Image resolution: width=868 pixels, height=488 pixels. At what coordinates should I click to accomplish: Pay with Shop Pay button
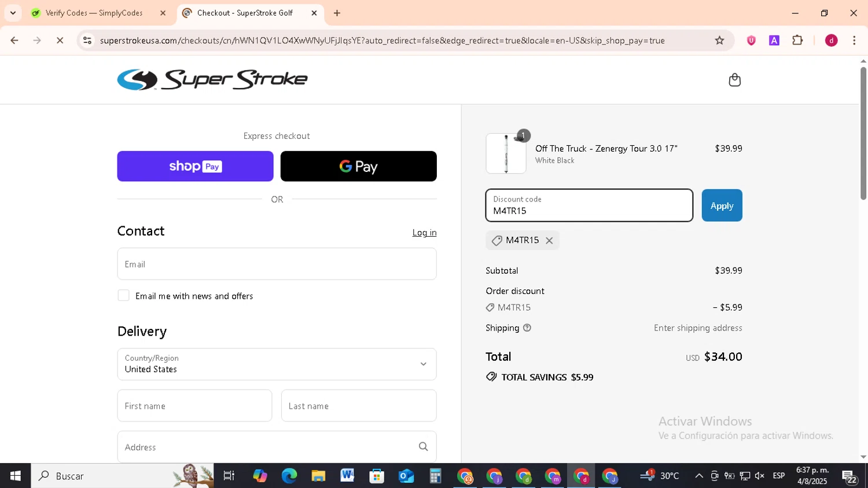tap(195, 166)
